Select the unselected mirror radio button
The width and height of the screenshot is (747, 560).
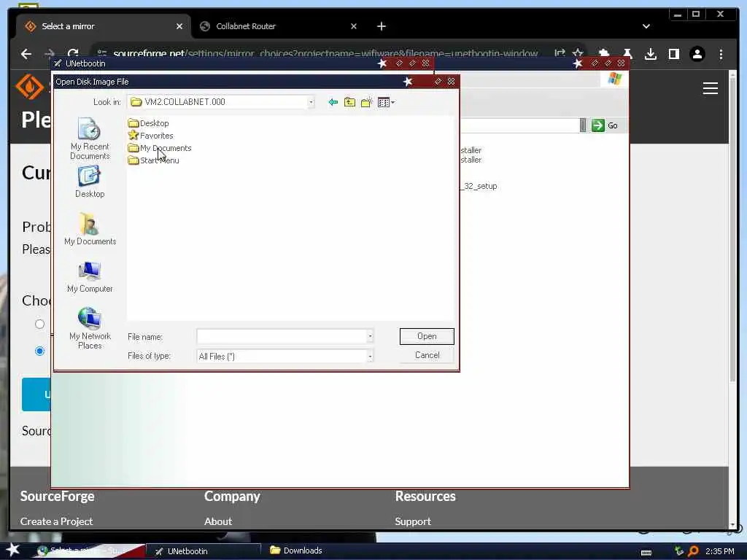pyautogui.click(x=39, y=324)
